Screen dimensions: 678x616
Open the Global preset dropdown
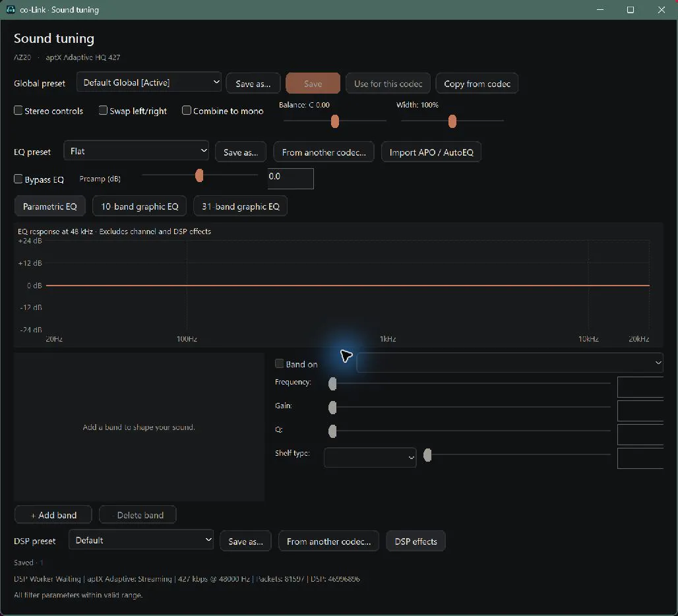click(x=149, y=82)
